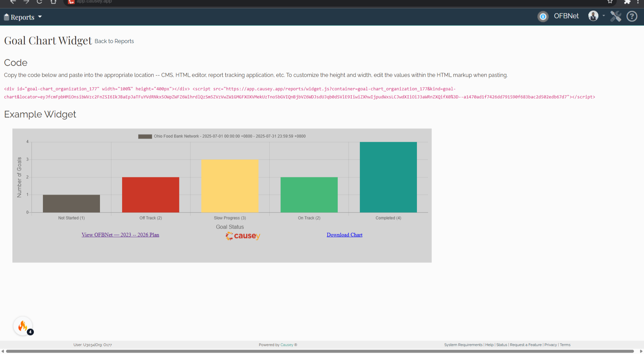Open the user profile avatar

tap(593, 16)
